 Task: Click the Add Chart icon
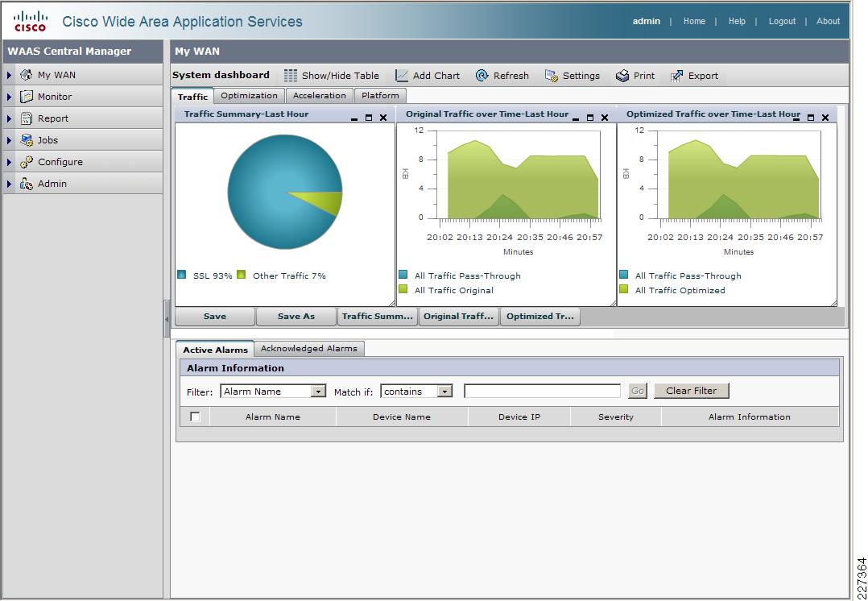[402, 76]
